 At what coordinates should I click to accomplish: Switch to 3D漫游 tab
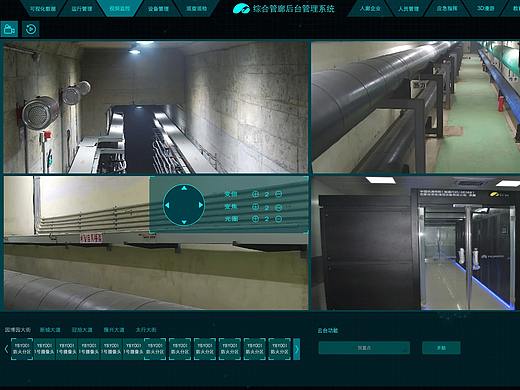[485, 8]
